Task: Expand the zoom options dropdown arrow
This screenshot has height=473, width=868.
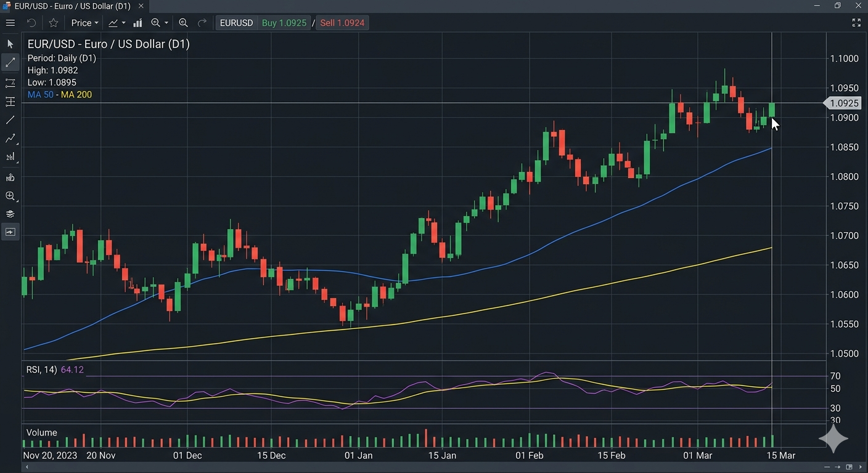Action: click(x=166, y=23)
